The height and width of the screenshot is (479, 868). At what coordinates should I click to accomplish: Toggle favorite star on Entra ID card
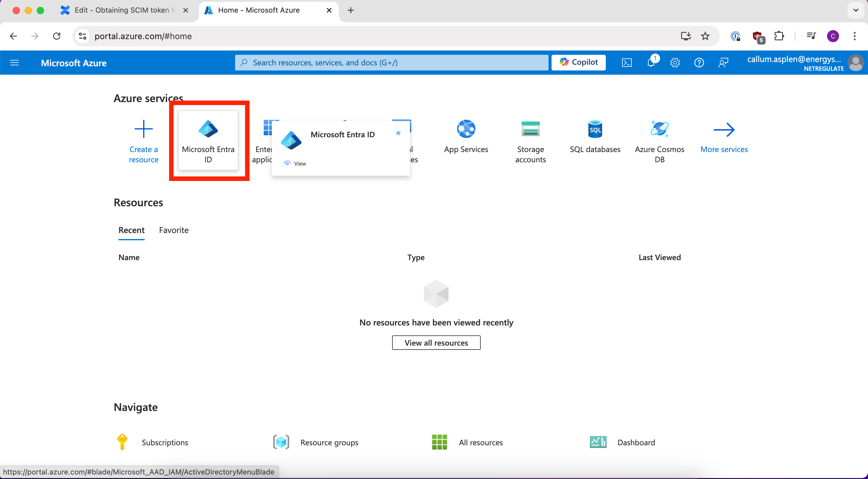pyautogui.click(x=398, y=133)
